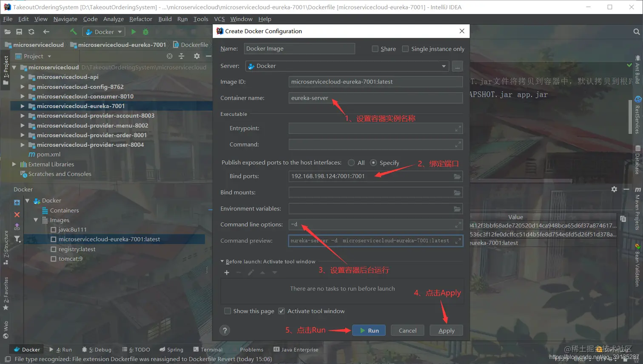Tick the tomcat:9 image checkbox
Screen dimensions: 643x364
click(53, 259)
